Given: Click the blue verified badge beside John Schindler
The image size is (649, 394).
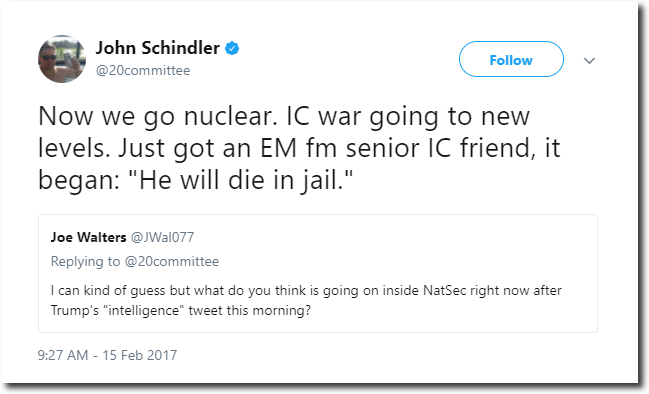Looking at the screenshot, I should coord(232,48).
